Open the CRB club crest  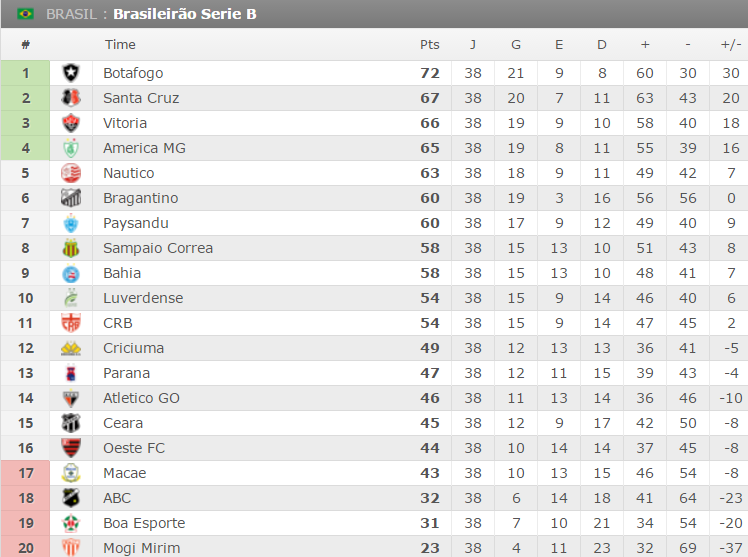(x=71, y=323)
